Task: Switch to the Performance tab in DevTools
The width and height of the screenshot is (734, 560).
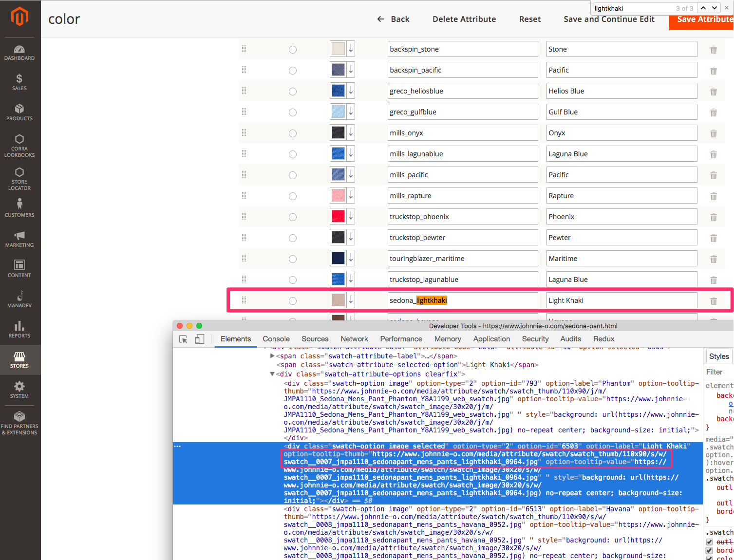Action: (401, 339)
